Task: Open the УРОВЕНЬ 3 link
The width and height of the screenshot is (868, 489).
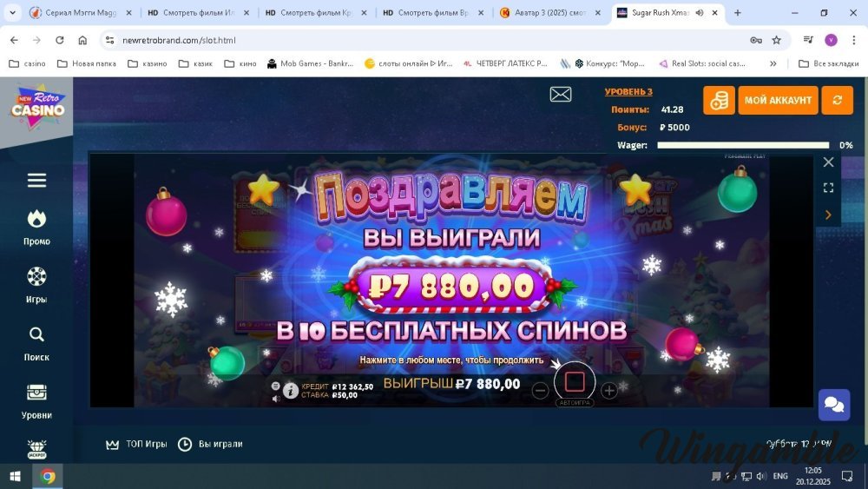Action: pos(628,92)
